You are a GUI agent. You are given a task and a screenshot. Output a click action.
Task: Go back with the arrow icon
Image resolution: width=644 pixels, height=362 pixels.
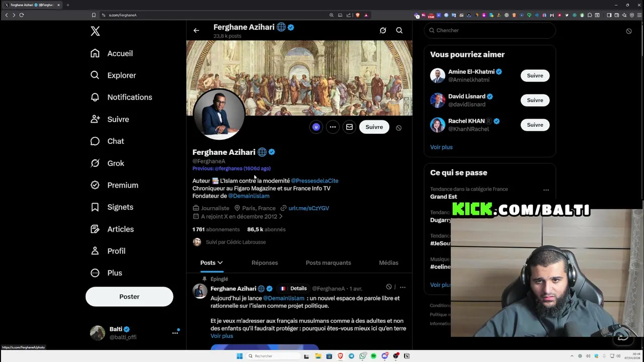click(x=196, y=31)
